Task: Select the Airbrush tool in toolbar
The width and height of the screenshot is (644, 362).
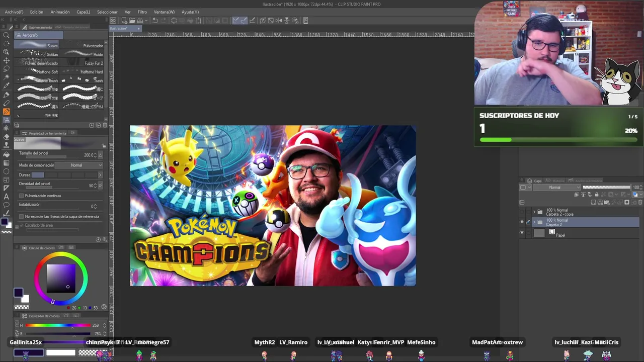Action: click(x=6, y=120)
